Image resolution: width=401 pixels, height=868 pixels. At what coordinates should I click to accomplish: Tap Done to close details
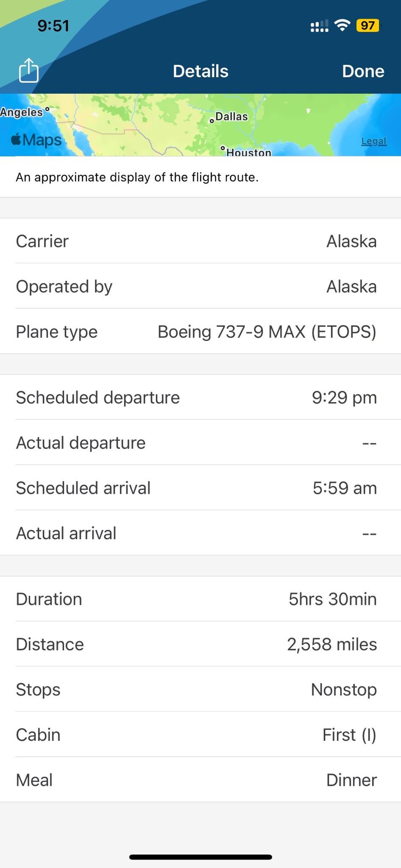[363, 71]
